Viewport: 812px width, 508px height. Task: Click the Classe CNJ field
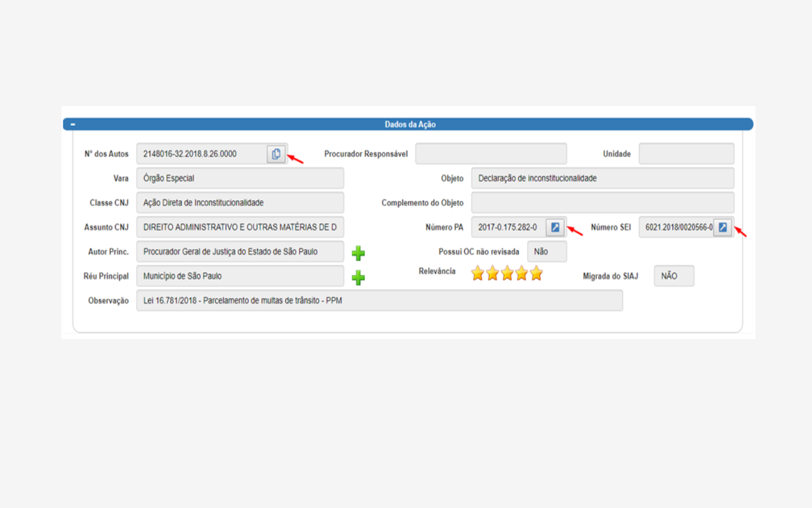240,203
